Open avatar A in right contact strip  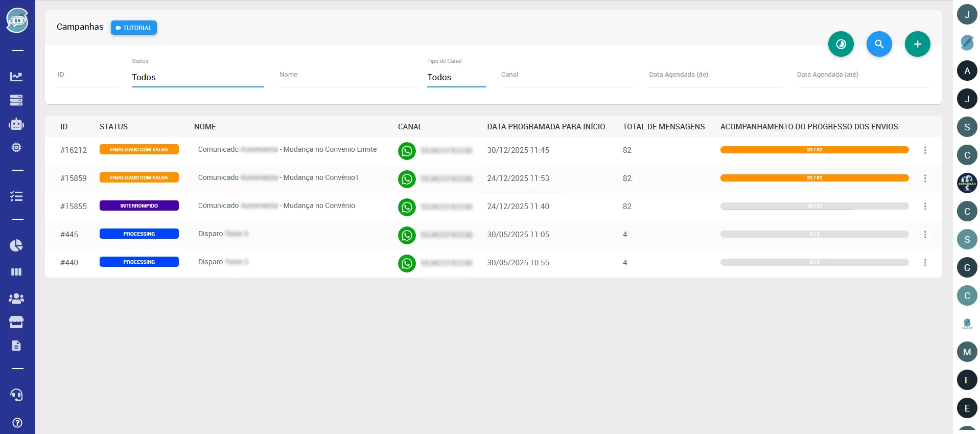pos(967,71)
